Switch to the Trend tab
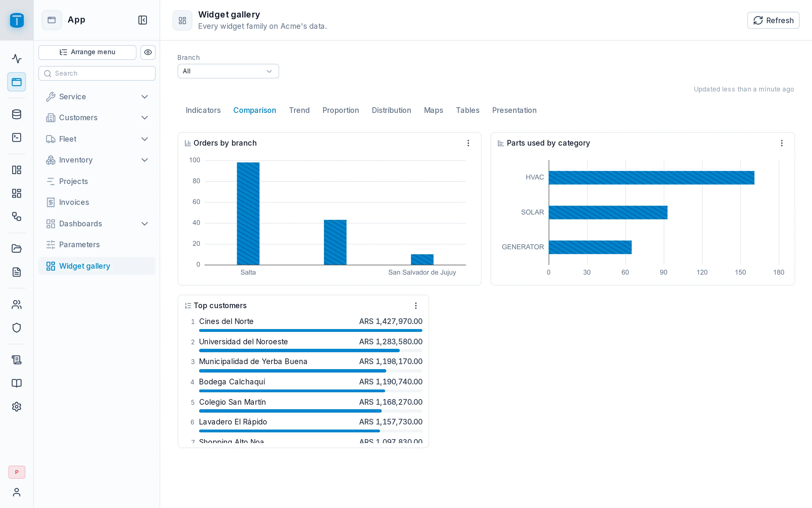 click(299, 110)
